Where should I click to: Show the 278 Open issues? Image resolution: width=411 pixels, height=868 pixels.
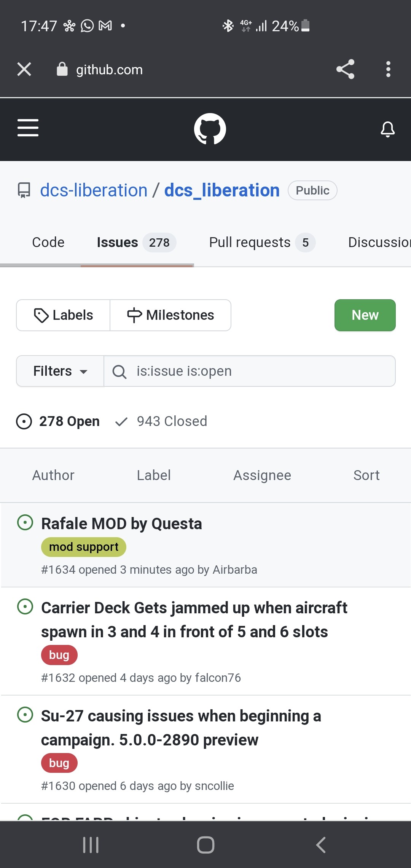pyautogui.click(x=58, y=421)
